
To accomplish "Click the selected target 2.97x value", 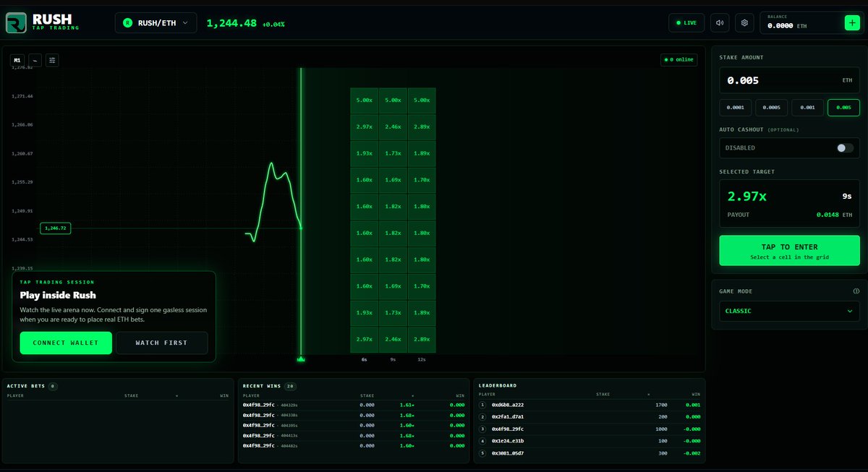I will (747, 196).
